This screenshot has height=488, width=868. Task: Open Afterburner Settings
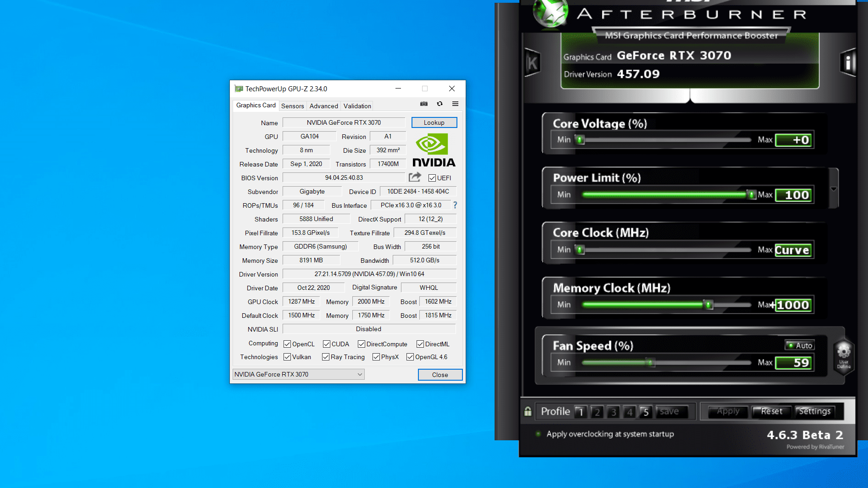pos(815,411)
